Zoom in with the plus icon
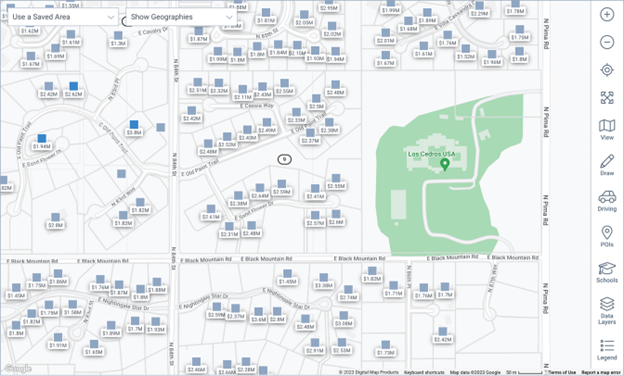The height and width of the screenshot is (376, 624). coord(606,15)
